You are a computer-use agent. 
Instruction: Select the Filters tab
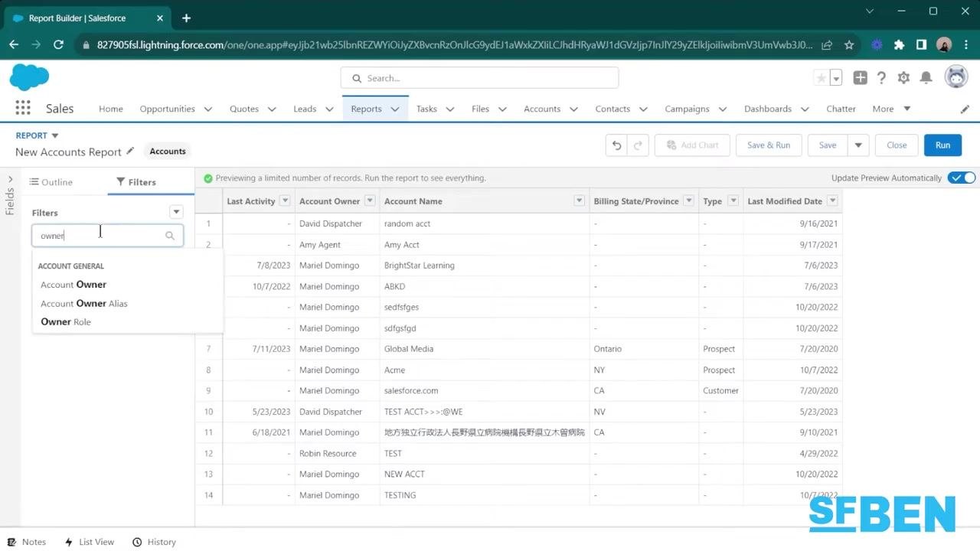(136, 182)
